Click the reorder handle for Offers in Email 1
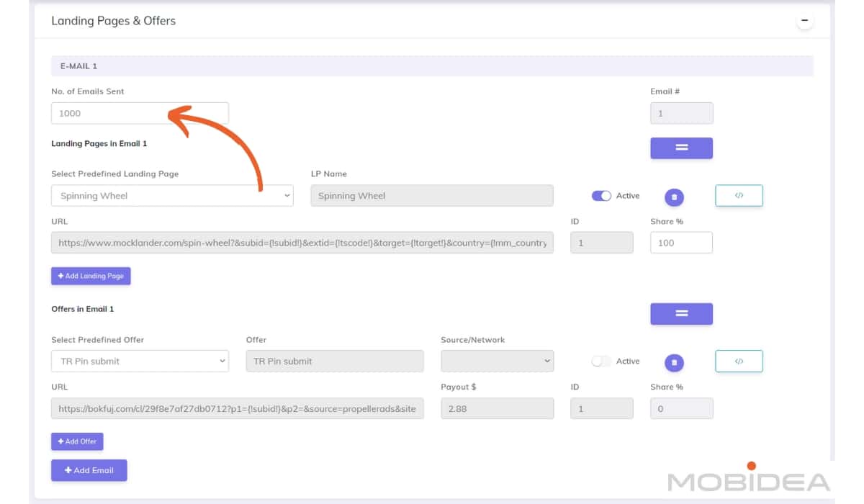 tap(681, 313)
